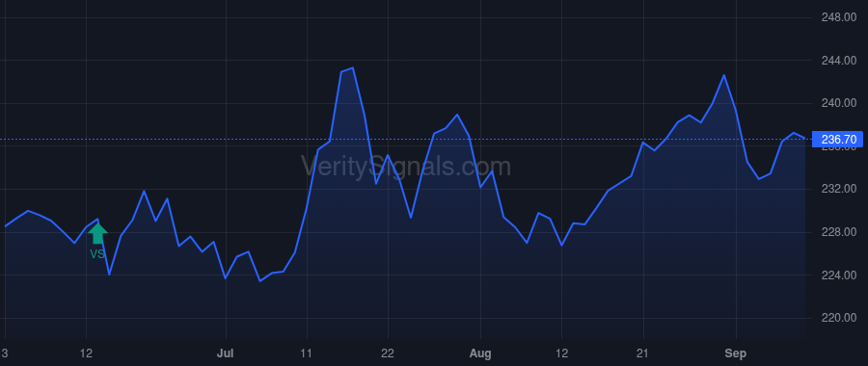This screenshot has height=366, width=868.
Task: Click the Jul date axis label
Action: [x=226, y=353]
